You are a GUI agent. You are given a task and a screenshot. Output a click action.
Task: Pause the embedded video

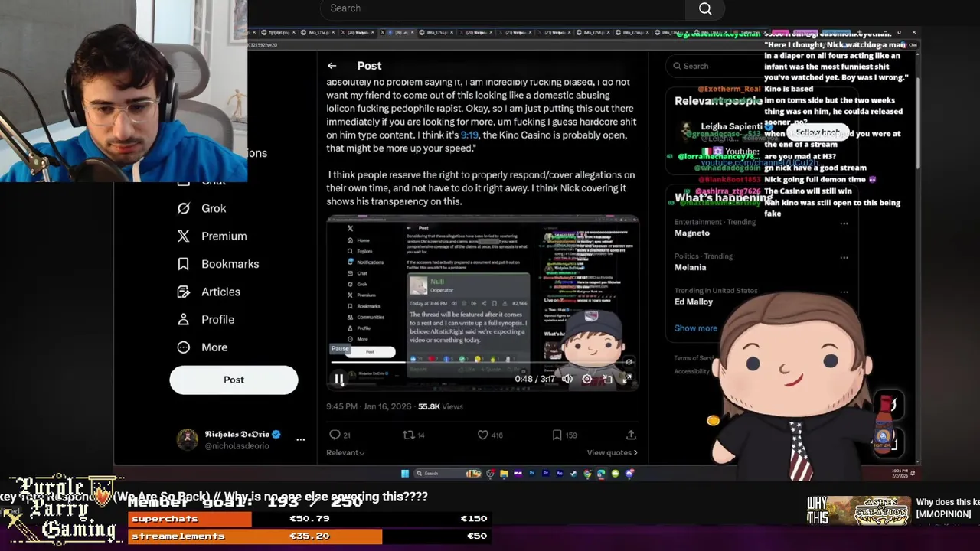pyautogui.click(x=338, y=379)
